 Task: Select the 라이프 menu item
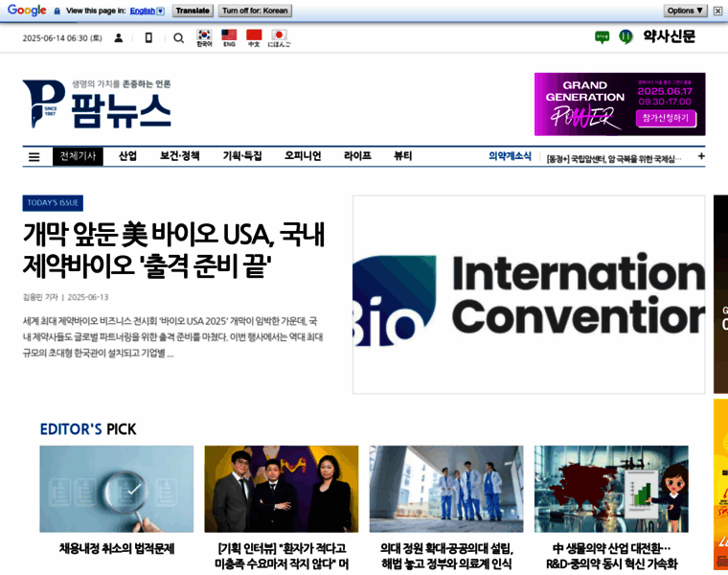click(357, 156)
